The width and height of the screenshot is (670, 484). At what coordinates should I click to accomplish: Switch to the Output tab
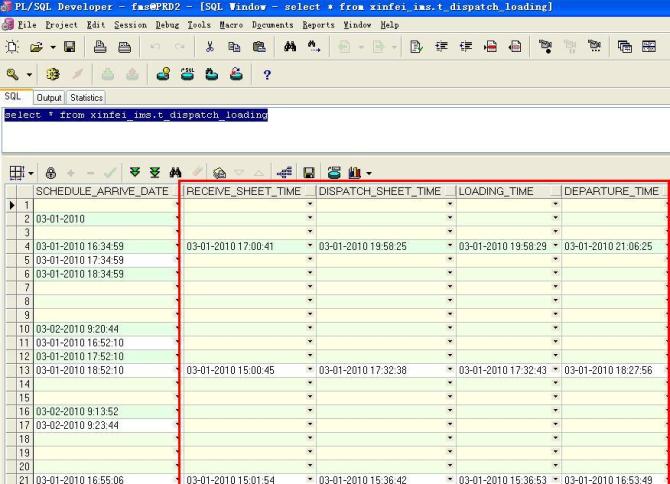click(x=49, y=97)
